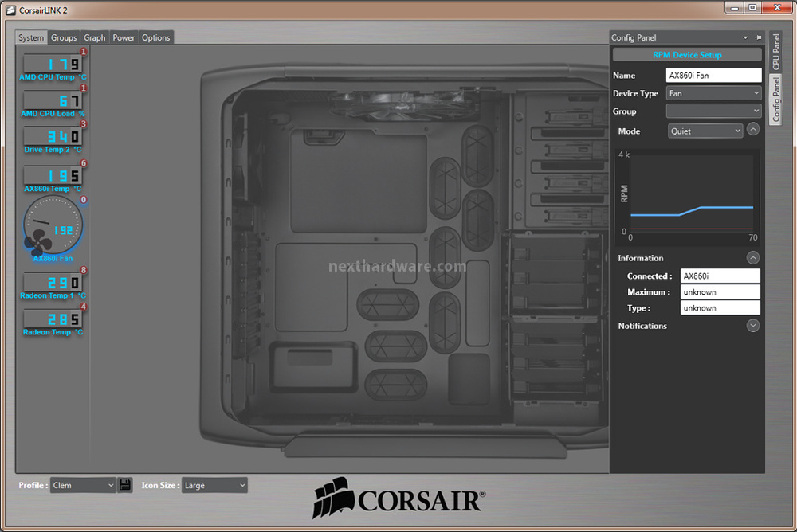Switch to the Power tab
797x532 pixels.
point(124,37)
